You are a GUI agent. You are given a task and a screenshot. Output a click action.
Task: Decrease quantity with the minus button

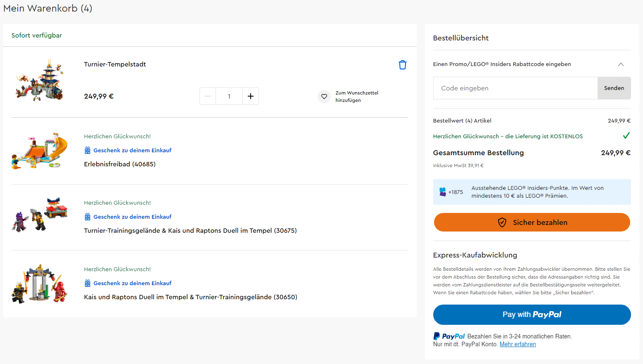click(208, 96)
